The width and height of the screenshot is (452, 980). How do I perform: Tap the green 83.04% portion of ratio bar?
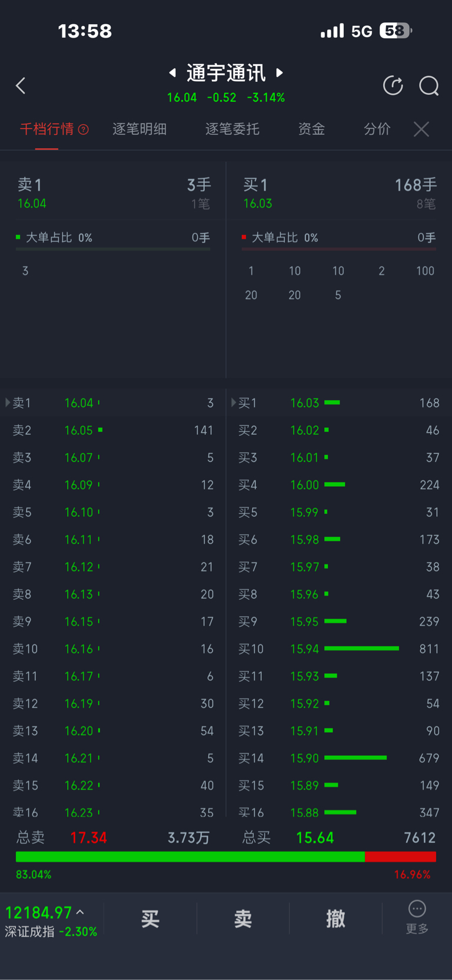point(190,857)
